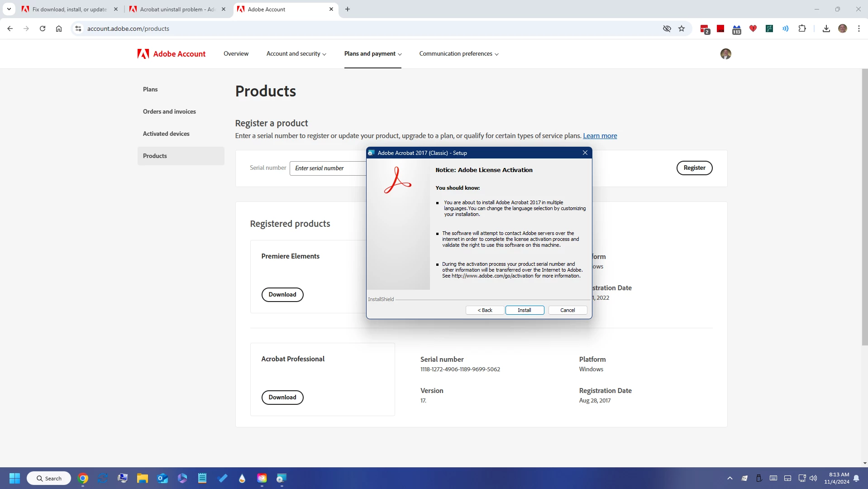868x489 pixels.
Task: Close the Adobe Account browser tab
Action: click(x=331, y=9)
